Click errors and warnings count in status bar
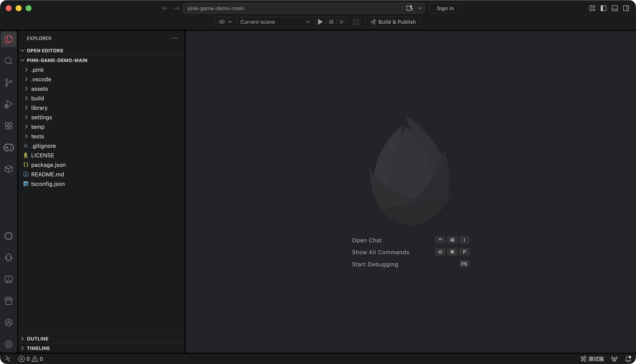The image size is (636, 364). [x=31, y=359]
